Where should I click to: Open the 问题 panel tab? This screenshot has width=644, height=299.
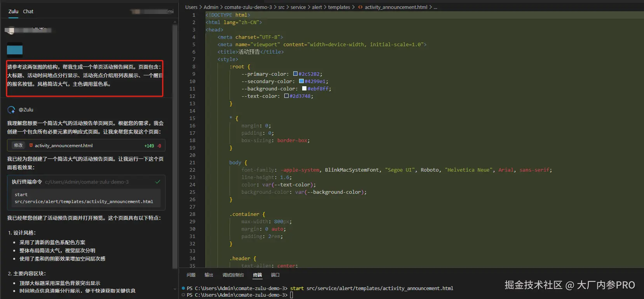(x=191, y=275)
